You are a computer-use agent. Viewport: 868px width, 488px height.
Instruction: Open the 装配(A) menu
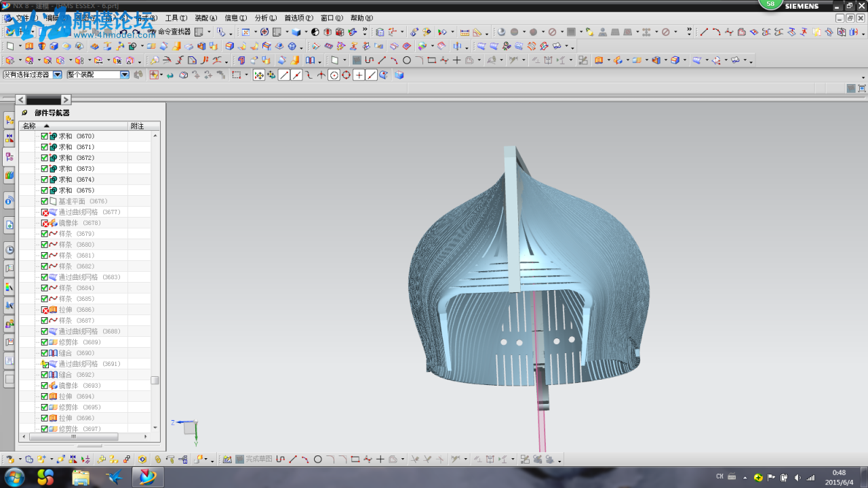click(x=206, y=18)
